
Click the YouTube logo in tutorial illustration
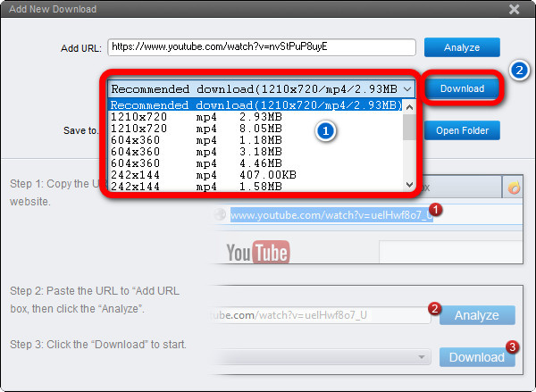point(258,252)
